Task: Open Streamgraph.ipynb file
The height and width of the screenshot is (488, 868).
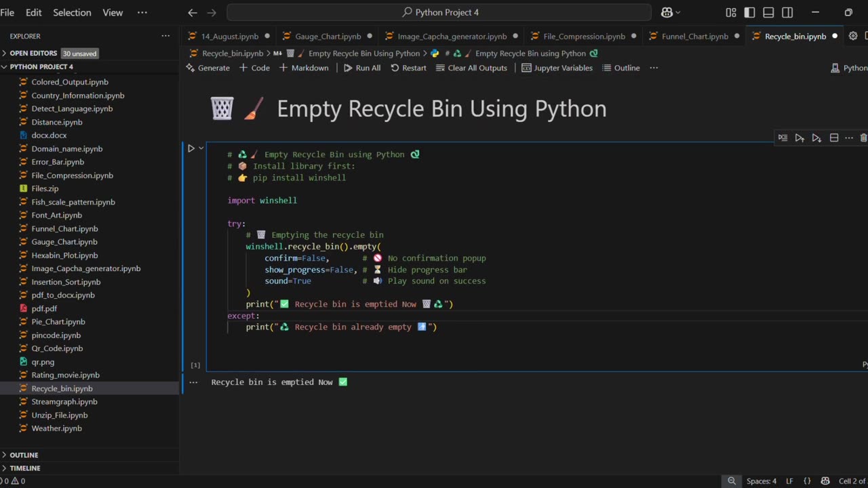Action: coord(64,402)
